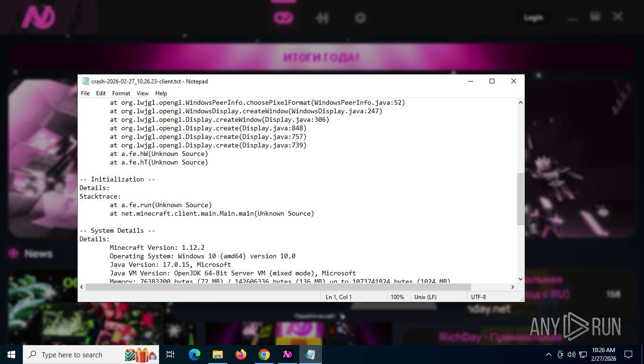Viewport: 644px width, 364px height.
Task: Click the horizontal scrollbar left arrow
Action: [x=82, y=287]
